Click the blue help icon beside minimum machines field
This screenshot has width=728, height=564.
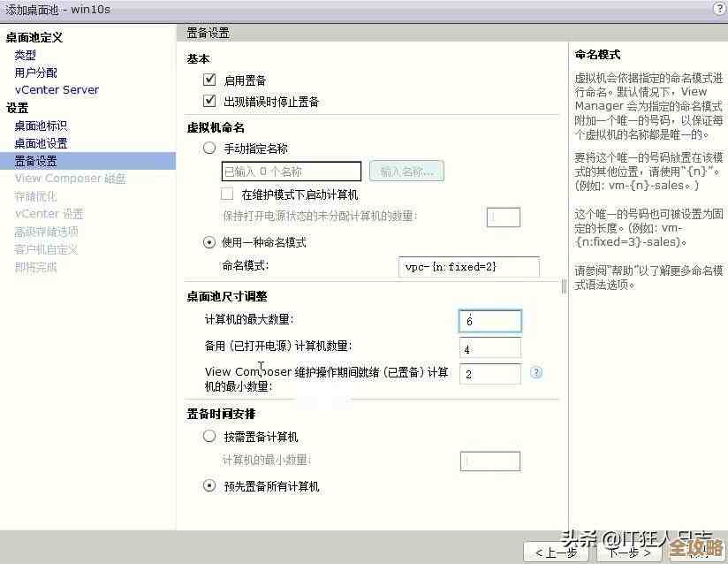tap(536, 374)
